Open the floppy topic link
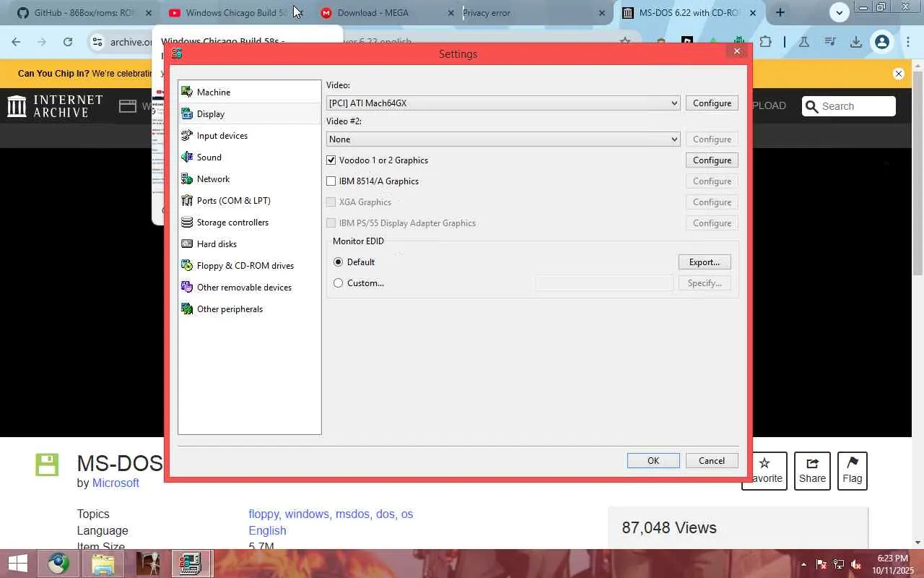This screenshot has width=924, height=578. coord(263,514)
